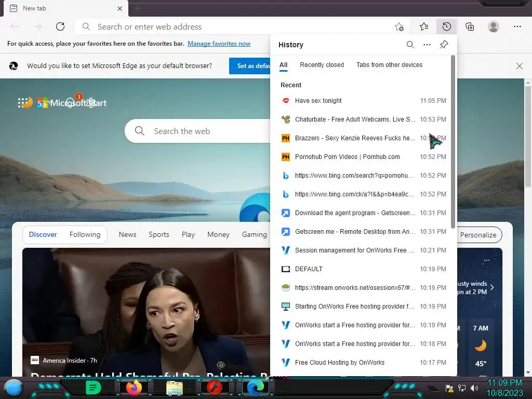Reload the page with the refresh icon

[60, 26]
